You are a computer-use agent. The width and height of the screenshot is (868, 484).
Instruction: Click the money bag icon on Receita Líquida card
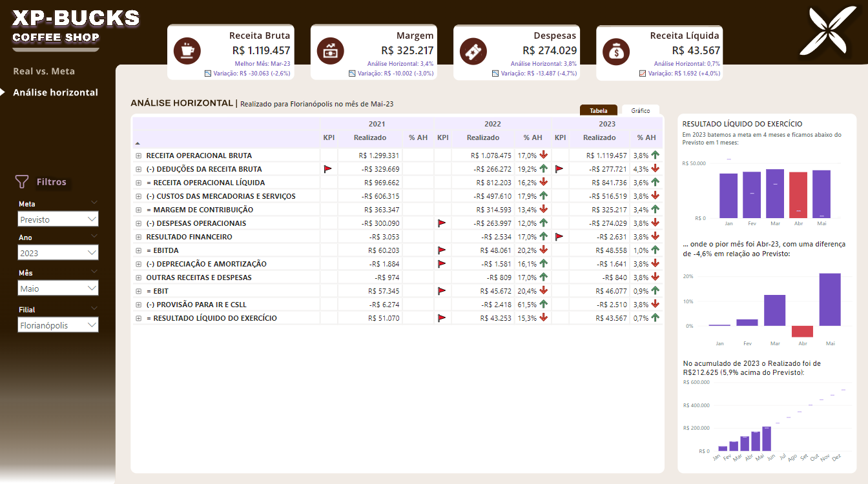(x=616, y=51)
